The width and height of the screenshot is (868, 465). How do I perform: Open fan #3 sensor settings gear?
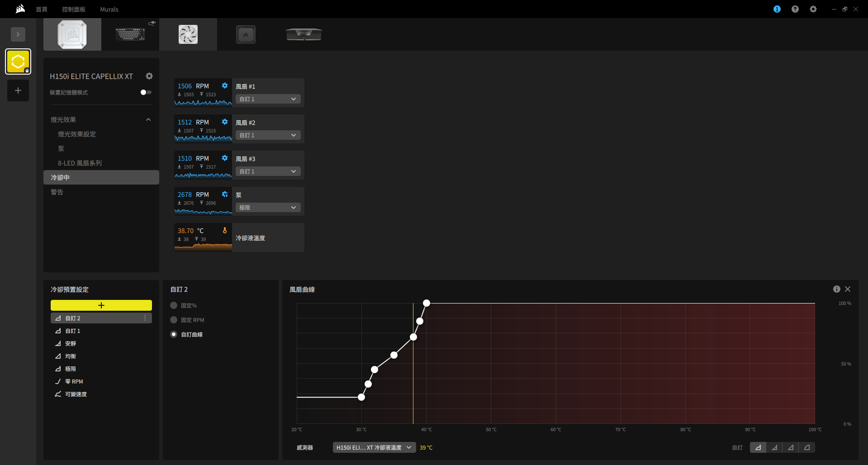225,158
